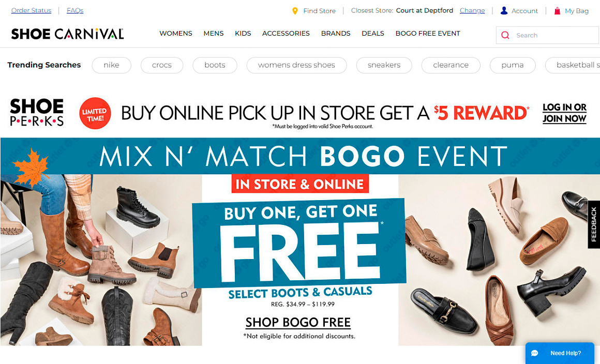Open the BOGO Free Event menu item

(x=428, y=34)
